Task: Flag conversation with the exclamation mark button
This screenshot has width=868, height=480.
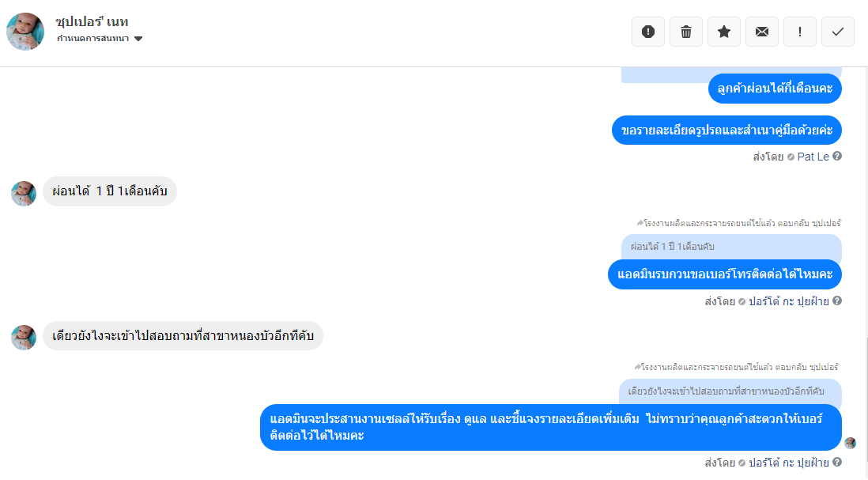Action: (799, 32)
